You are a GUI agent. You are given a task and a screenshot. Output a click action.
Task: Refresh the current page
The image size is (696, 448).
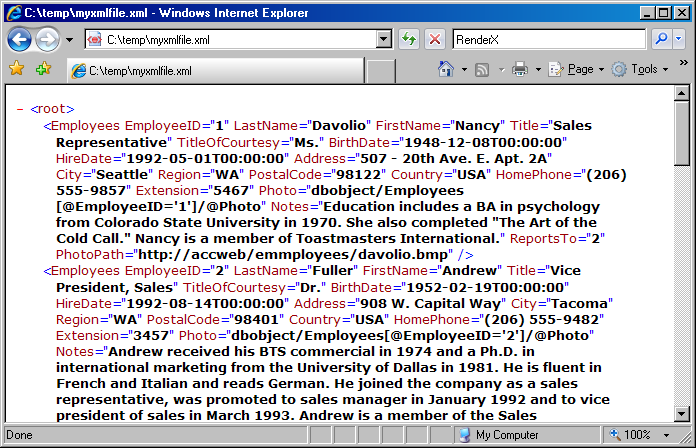[409, 39]
